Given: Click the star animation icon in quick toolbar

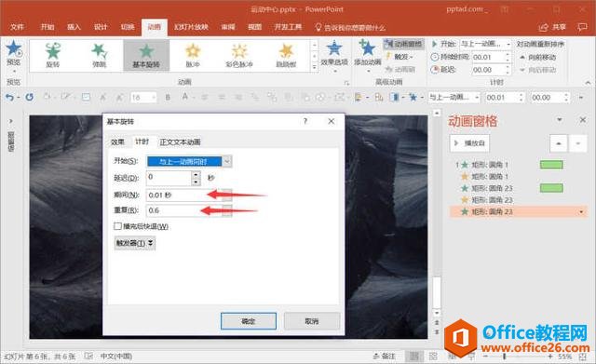Looking at the screenshot, I should pos(413,98).
